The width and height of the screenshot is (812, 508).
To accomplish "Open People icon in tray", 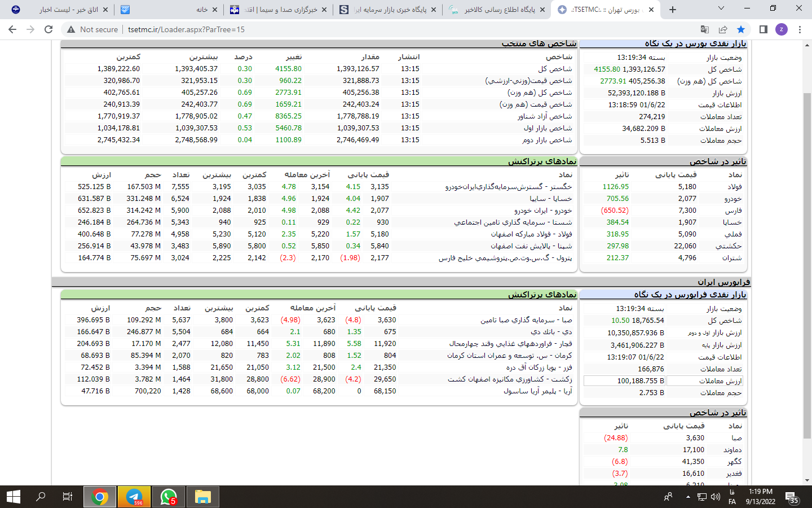I will click(x=668, y=497).
